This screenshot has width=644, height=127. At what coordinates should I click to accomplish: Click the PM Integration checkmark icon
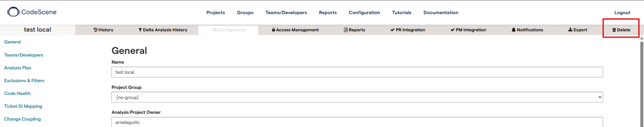452,30
